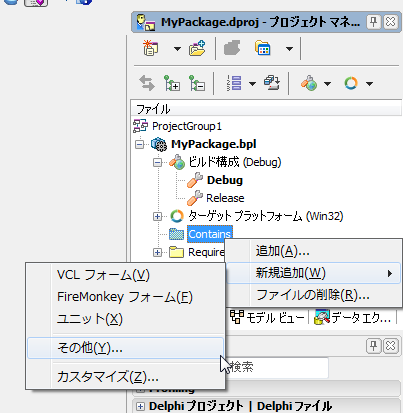Choose その他(Y)... submenu item
The height and width of the screenshot is (413, 403).
125,348
